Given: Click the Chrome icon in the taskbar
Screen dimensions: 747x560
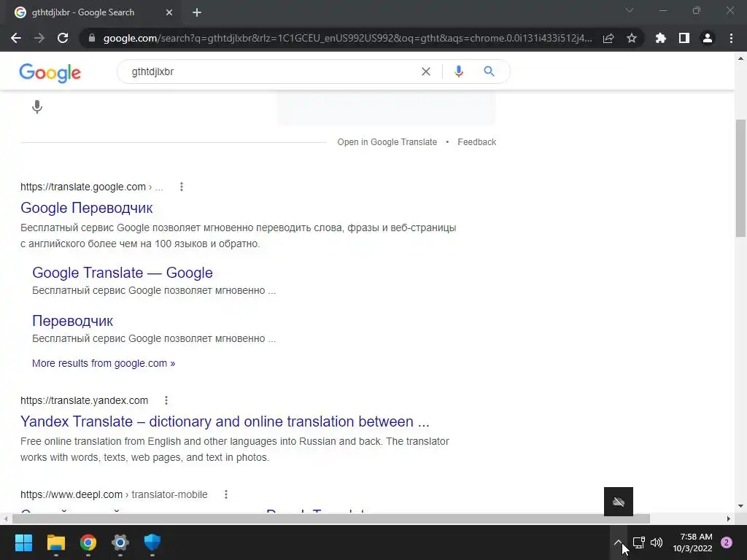Looking at the screenshot, I should 88,542.
